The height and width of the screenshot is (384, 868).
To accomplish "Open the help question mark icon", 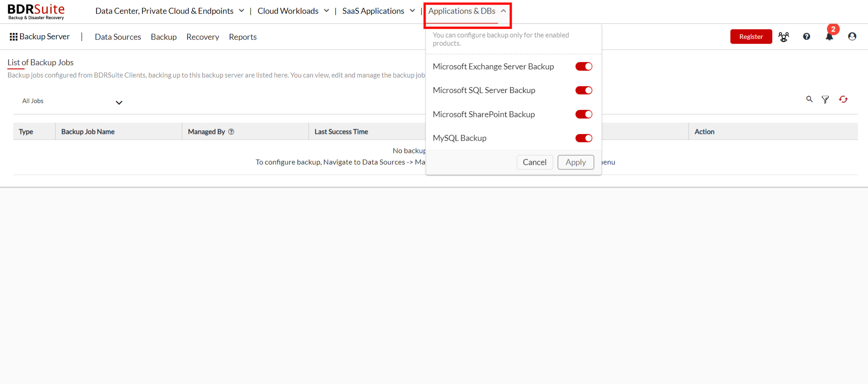I will click(x=806, y=36).
